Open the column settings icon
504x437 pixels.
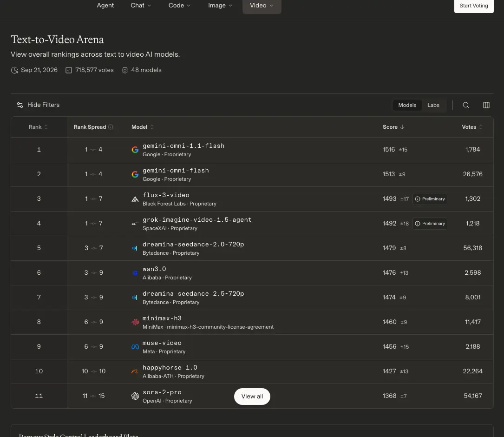coord(486,105)
